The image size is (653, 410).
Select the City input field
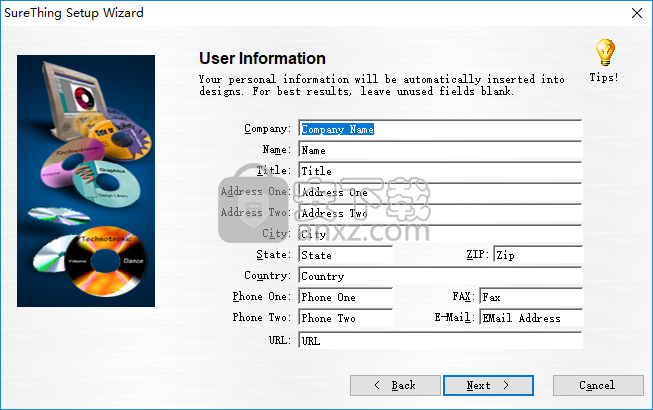click(x=440, y=234)
